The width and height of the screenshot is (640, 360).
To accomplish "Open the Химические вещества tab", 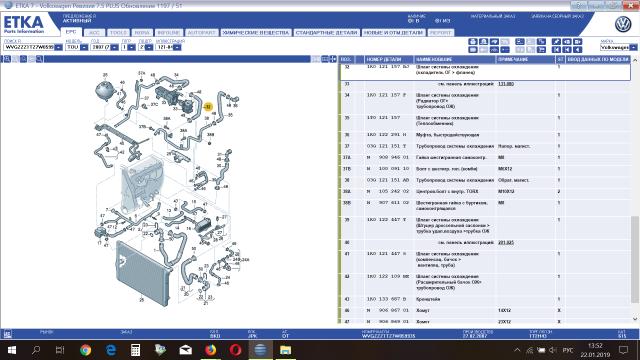I will tap(256, 32).
